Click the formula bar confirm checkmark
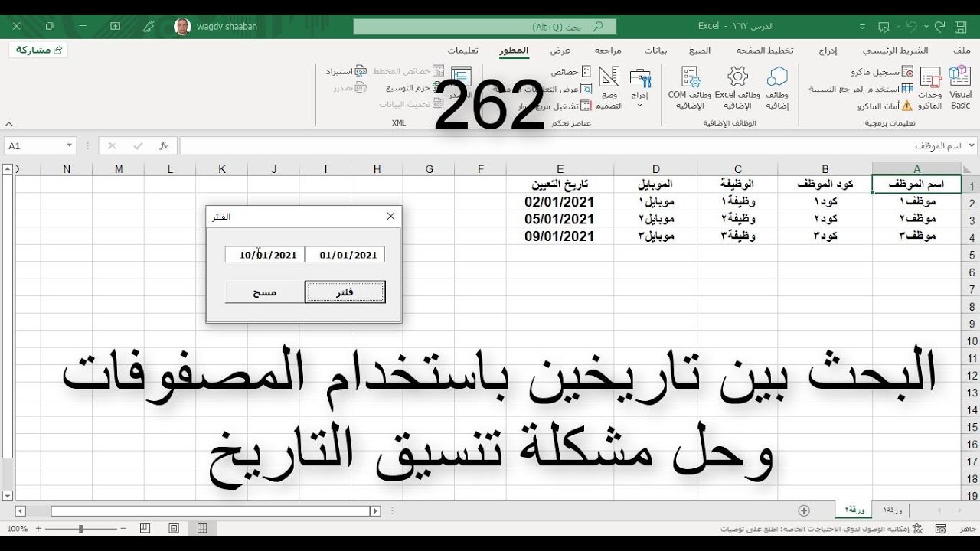 [x=138, y=145]
